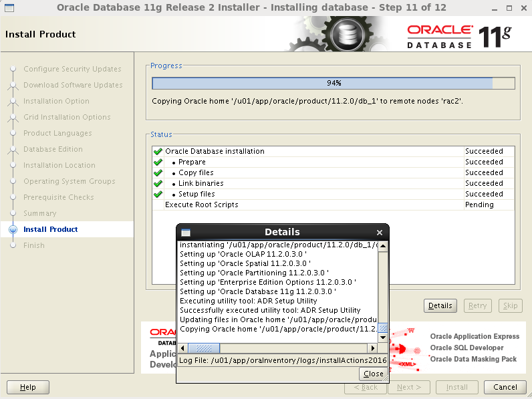The image size is (532, 399).
Task: Select first 'instantiating' log line
Action: click(278, 245)
